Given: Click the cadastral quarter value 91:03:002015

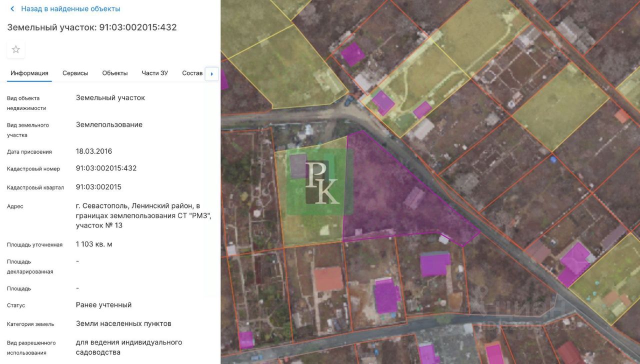Looking at the screenshot, I should pos(98,187).
